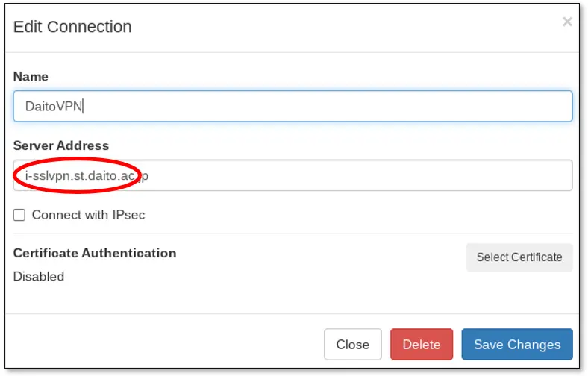Place cursor at "jp" in server address
This screenshot has width=588, height=376.
click(144, 176)
